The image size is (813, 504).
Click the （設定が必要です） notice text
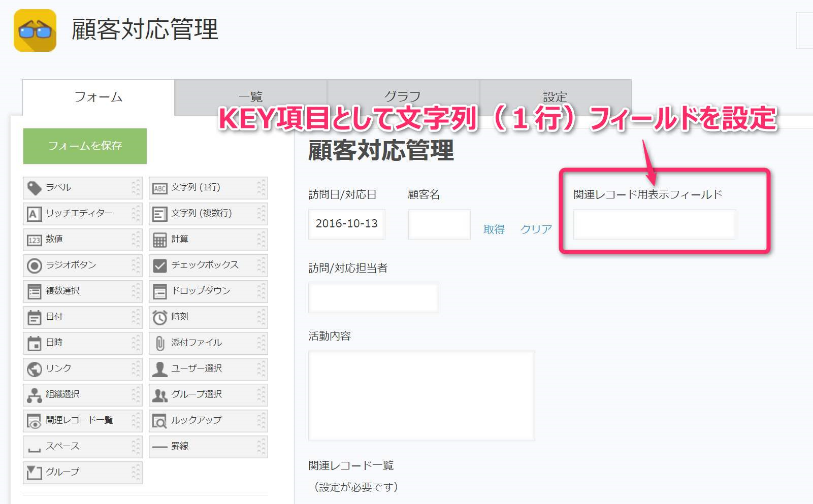356,487
